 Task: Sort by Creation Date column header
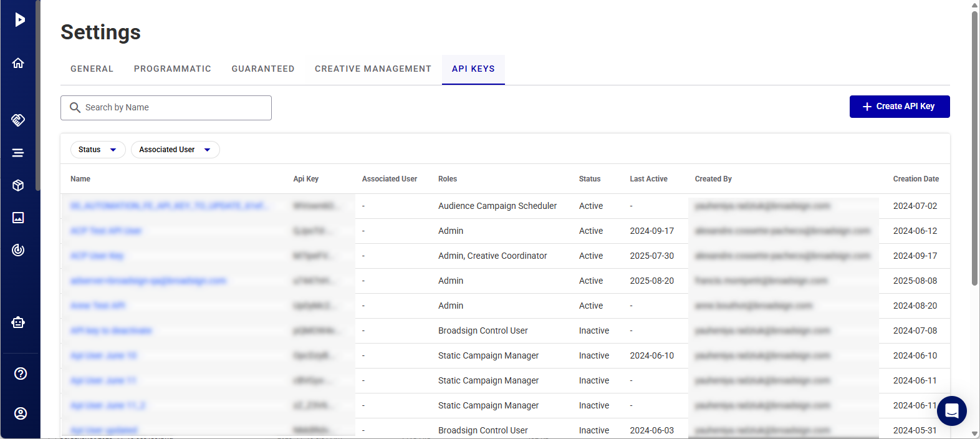click(915, 179)
